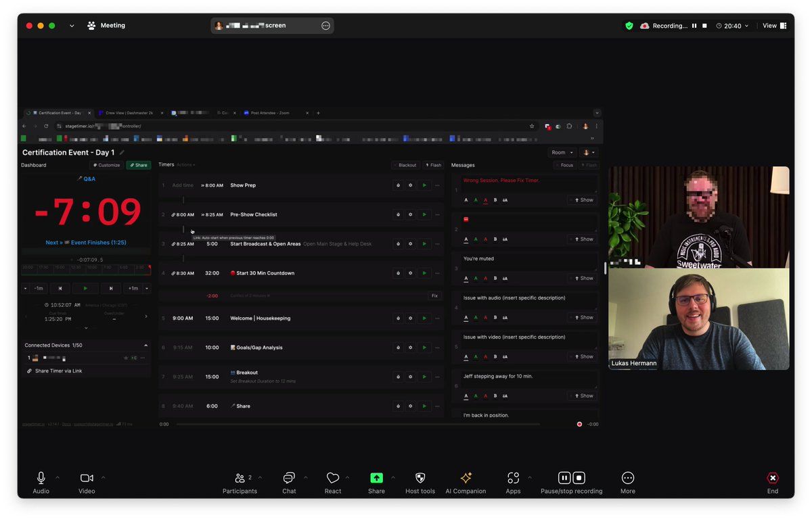
Task: Click Fix for the timer conflict
Action: pos(435,296)
